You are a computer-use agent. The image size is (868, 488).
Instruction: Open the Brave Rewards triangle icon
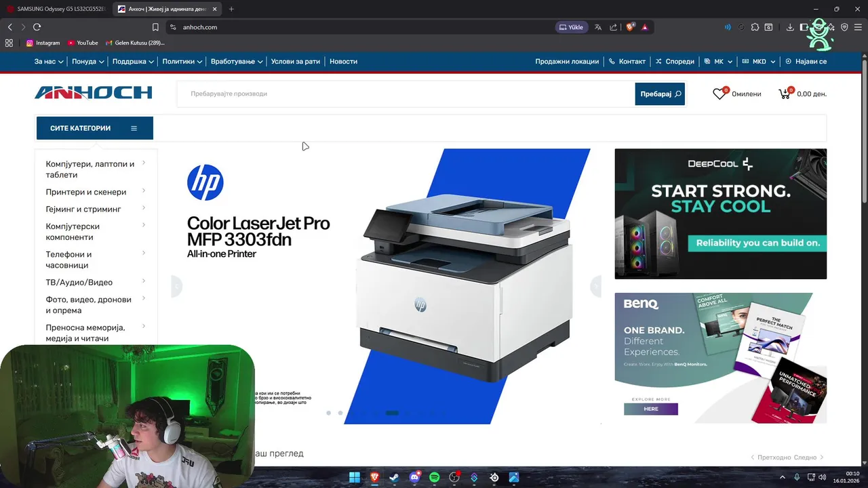click(644, 27)
